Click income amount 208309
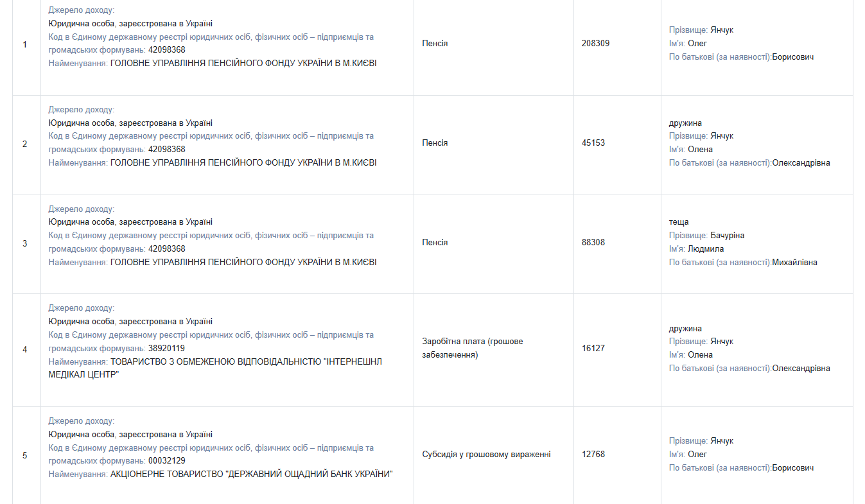 point(595,44)
